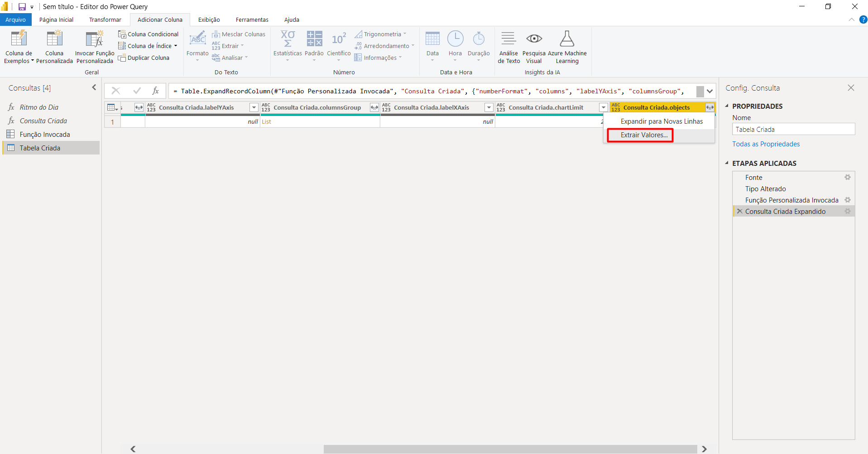868x454 pixels.
Task: Click the objects column expand icon
Action: coord(710,107)
